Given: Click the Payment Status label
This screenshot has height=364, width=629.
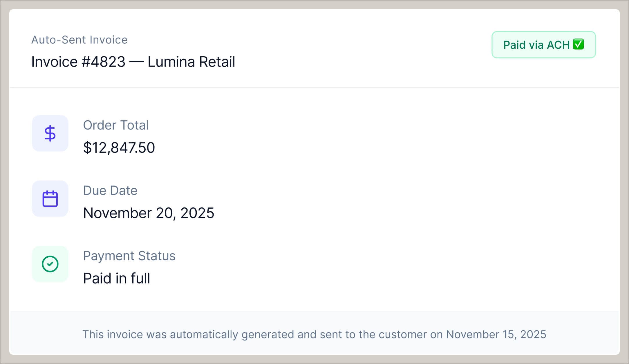Looking at the screenshot, I should [129, 256].
